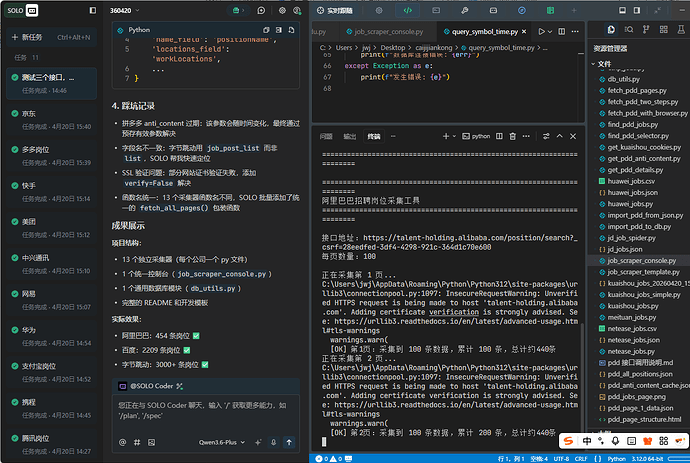
Task: Open the Qwen3.6-Plus model dropdown
Action: [222, 442]
